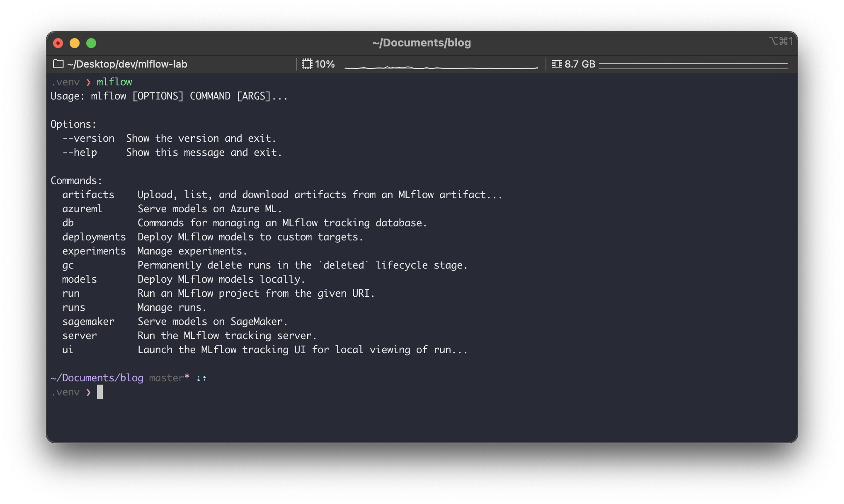This screenshot has width=844, height=504.
Task: Click the 10% CPU readout
Action: (325, 64)
